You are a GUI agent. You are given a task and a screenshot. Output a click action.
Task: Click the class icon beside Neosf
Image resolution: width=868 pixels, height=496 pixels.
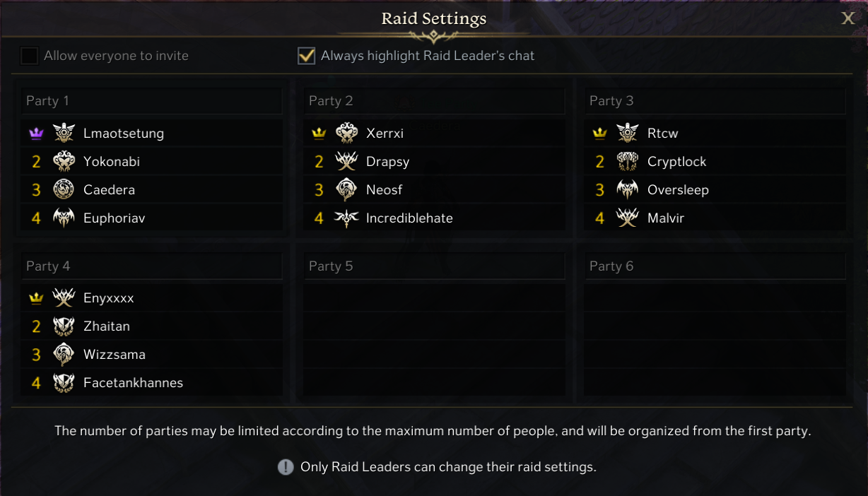click(346, 190)
